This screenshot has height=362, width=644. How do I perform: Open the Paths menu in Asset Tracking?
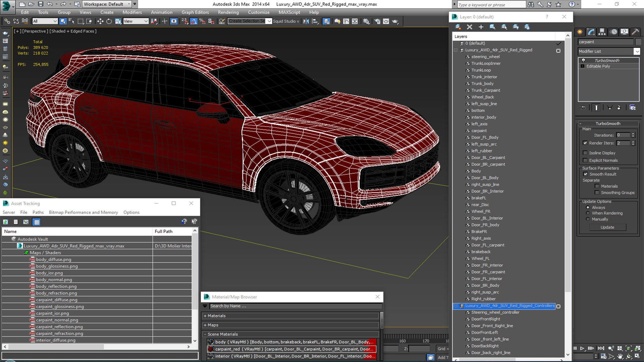pos(38,212)
